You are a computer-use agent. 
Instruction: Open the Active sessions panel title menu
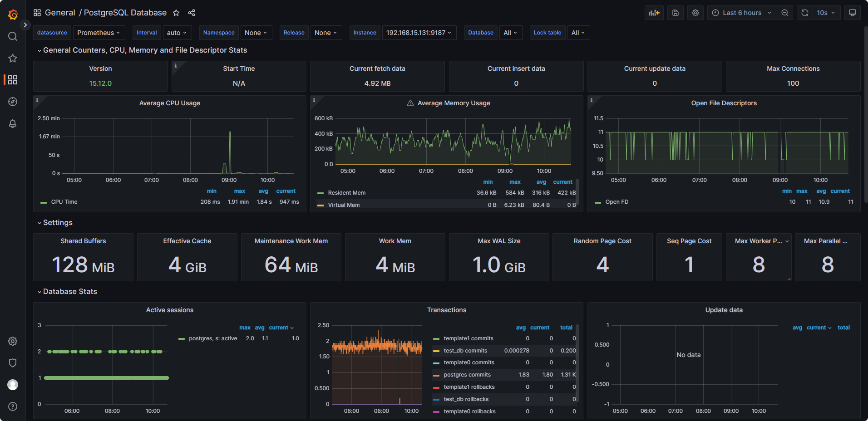click(170, 310)
